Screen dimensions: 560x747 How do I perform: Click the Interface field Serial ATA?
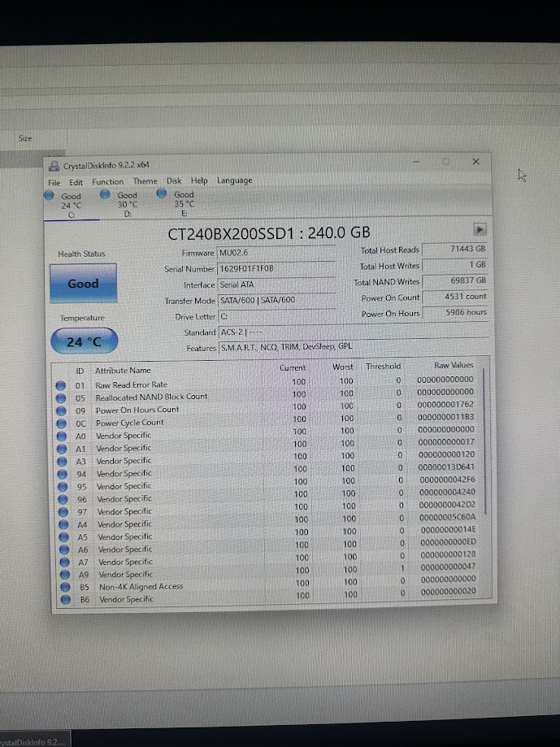point(276,284)
